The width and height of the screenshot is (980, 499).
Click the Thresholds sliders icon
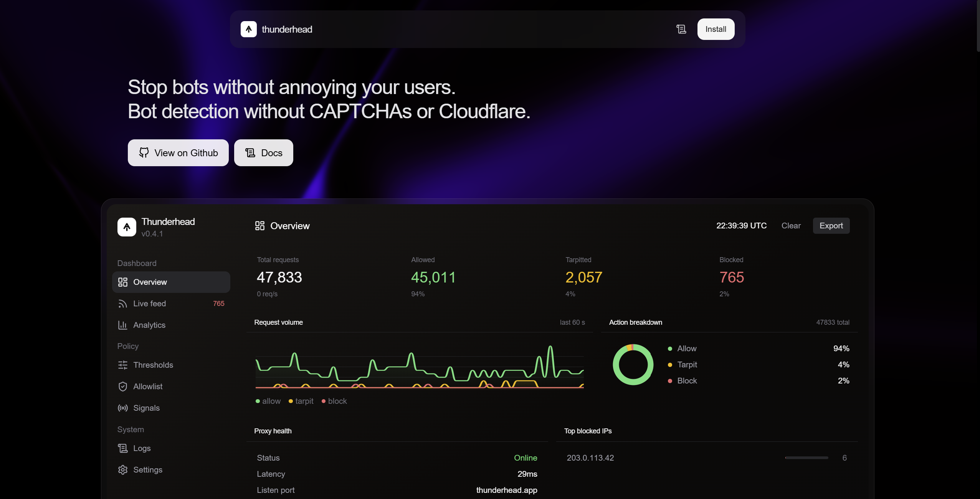[x=123, y=365]
